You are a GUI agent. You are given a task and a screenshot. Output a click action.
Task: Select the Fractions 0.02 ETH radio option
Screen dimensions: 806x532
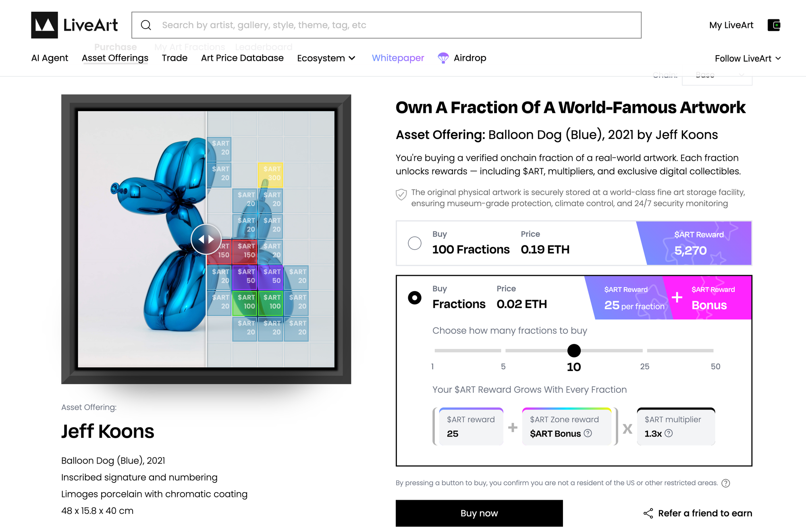pyautogui.click(x=415, y=298)
